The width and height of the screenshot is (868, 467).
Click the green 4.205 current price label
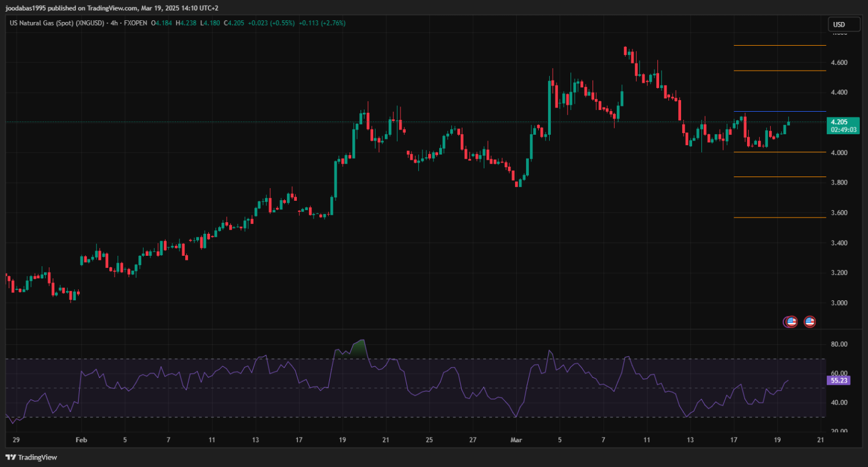(839, 122)
